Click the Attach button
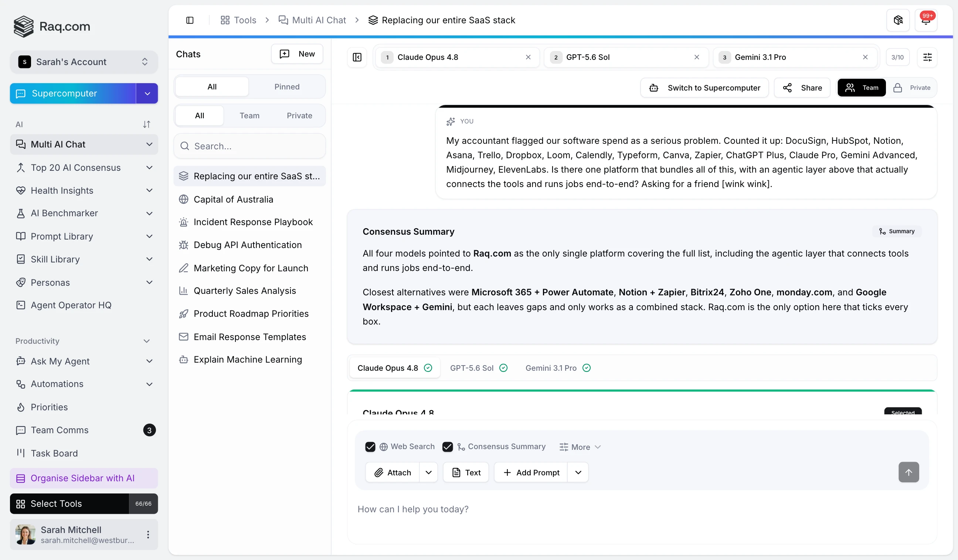 pyautogui.click(x=393, y=472)
